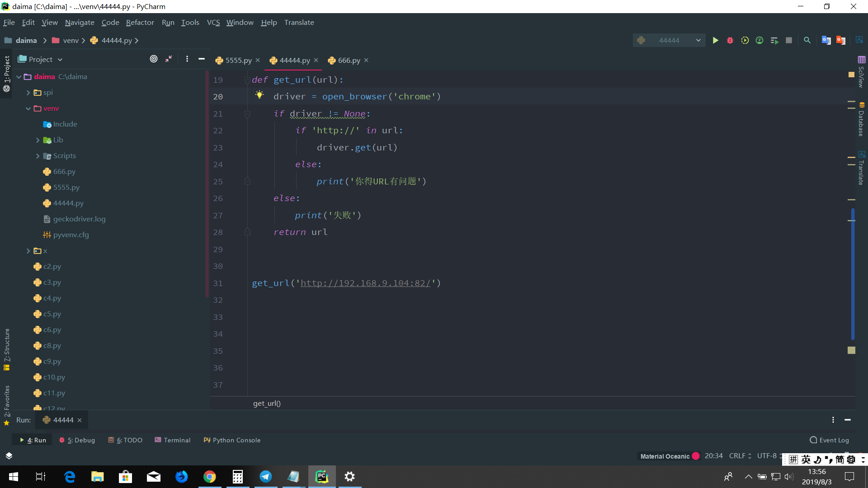The image size is (868, 488).
Task: Open the 6: TODO tool window
Action: [126, 440]
